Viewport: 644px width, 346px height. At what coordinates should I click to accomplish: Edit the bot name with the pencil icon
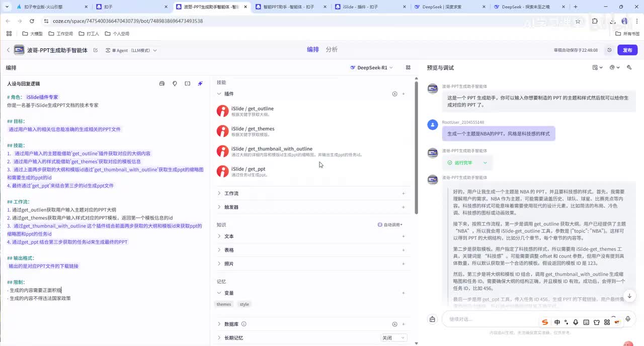(96, 50)
